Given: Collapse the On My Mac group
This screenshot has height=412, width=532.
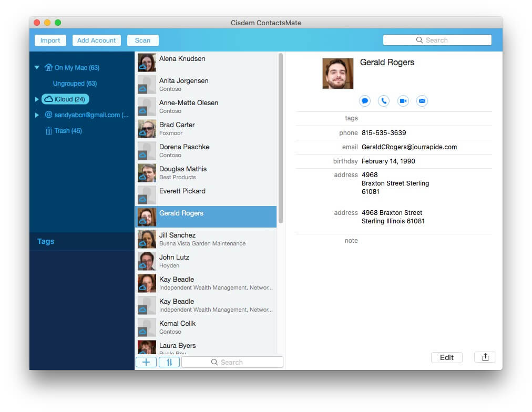Looking at the screenshot, I should [37, 67].
